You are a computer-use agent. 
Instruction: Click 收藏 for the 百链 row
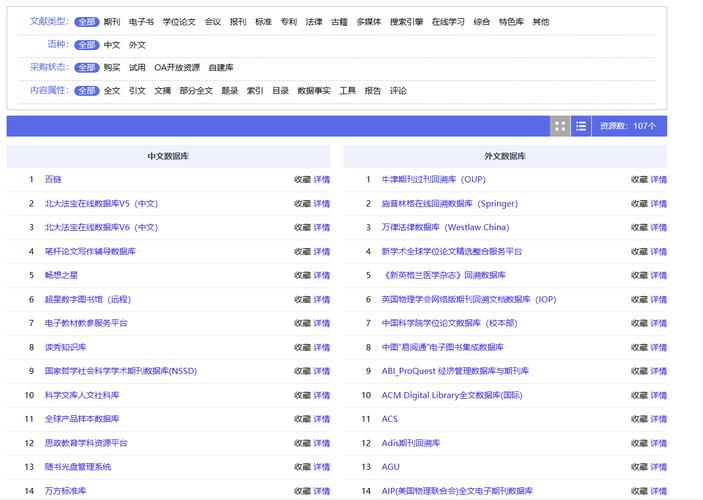coord(302,179)
